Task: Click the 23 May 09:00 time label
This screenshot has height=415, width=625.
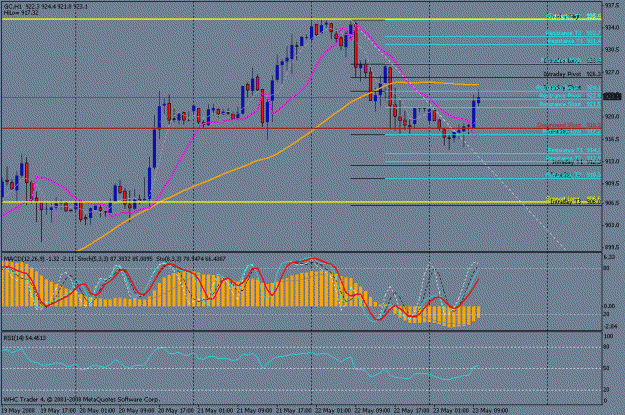Action: (x=490, y=411)
